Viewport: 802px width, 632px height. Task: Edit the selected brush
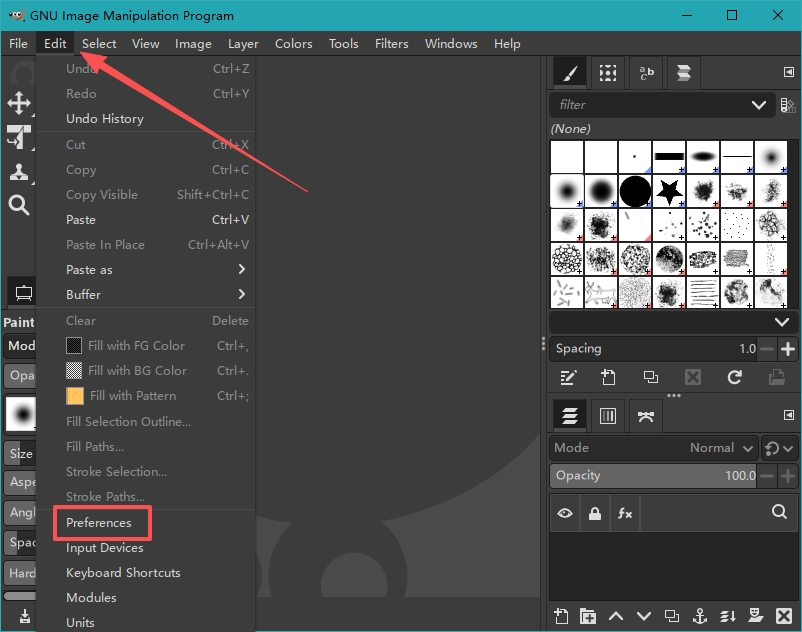[568, 377]
